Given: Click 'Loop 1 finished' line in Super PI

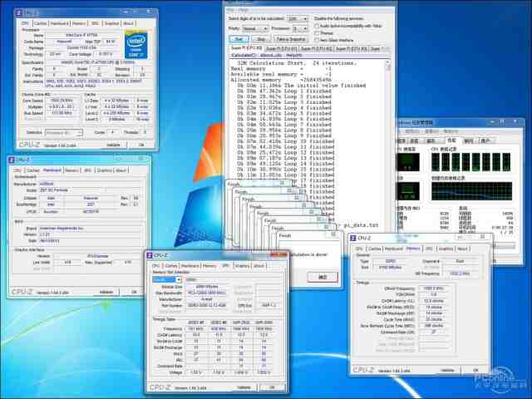Looking at the screenshot, I should tap(284, 91).
